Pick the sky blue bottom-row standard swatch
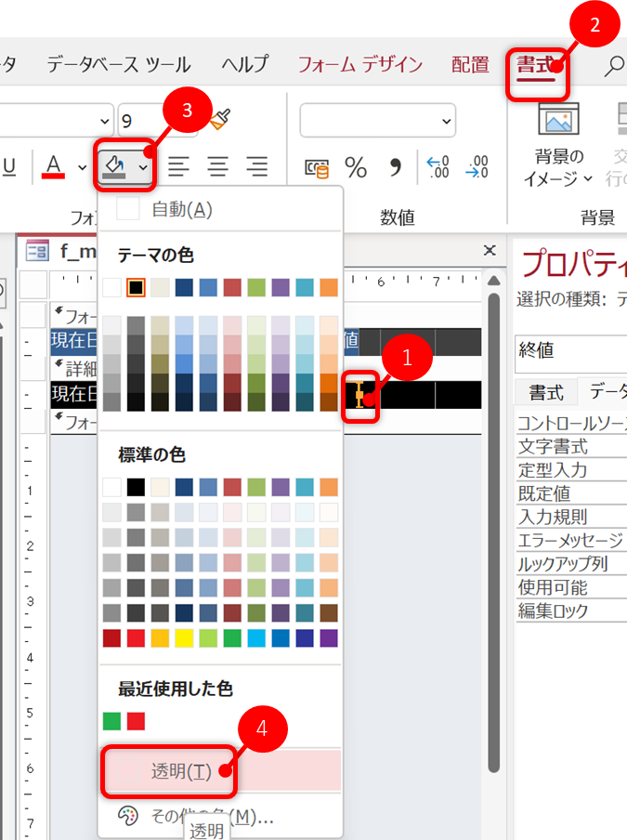Screen dimensions: 627x840 (256, 638)
